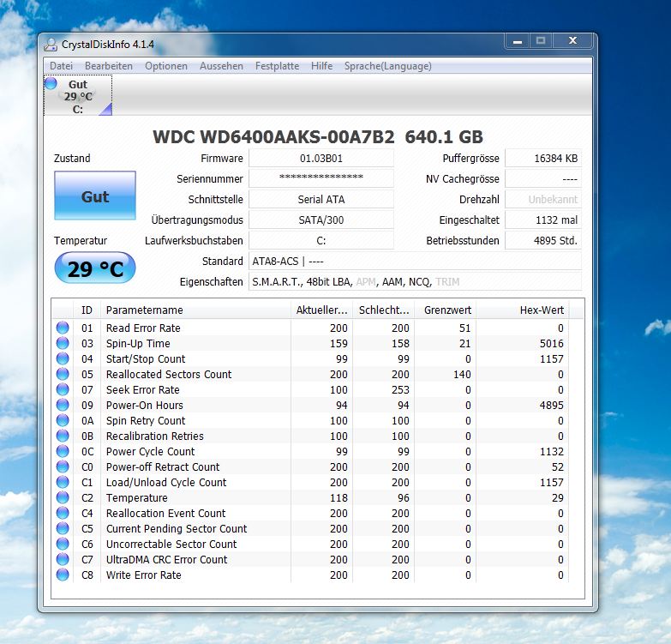
Task: Click the Betriebsstunden field 4895 Std.
Action: click(543, 240)
